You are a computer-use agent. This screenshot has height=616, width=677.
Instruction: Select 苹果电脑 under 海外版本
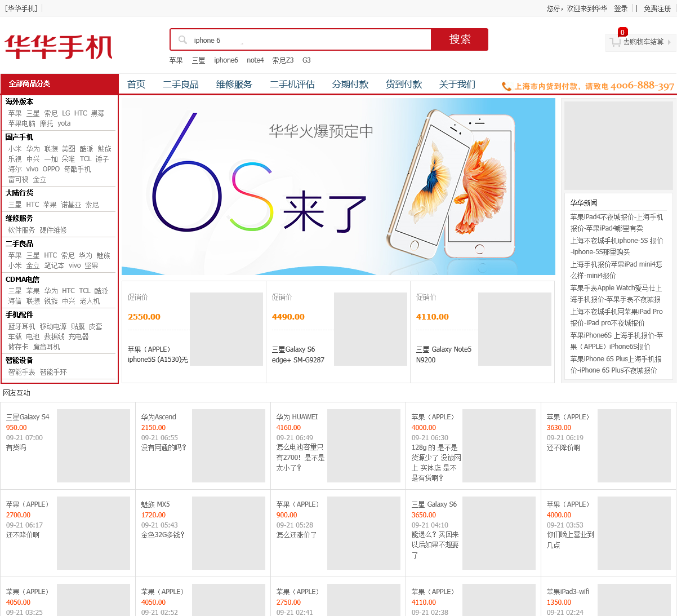(21, 123)
